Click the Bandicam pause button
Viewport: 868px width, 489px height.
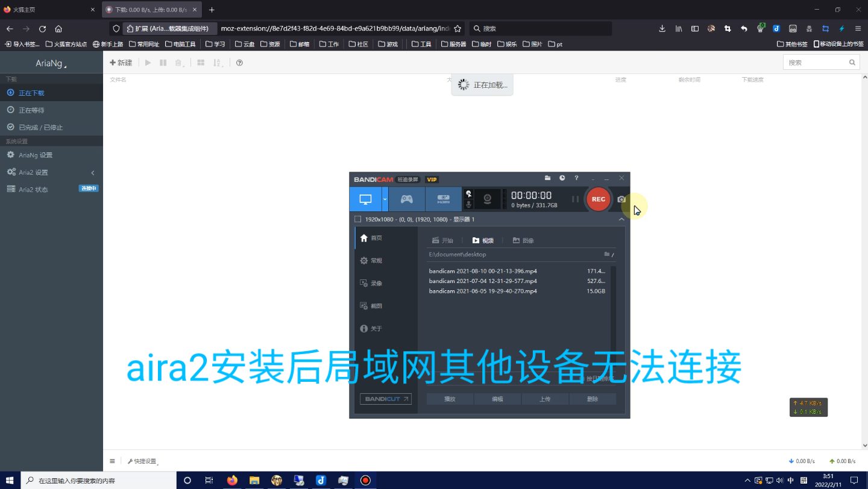coord(575,199)
